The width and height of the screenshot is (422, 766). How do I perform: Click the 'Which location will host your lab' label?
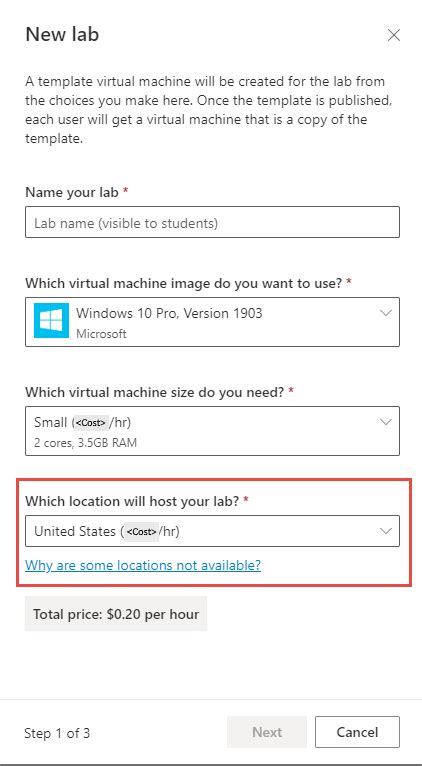pos(132,501)
